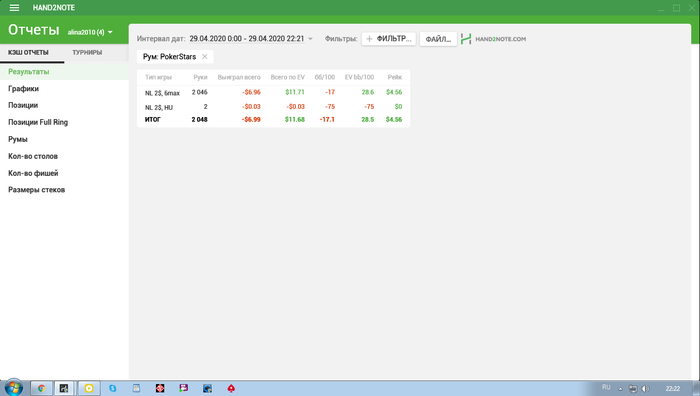Click the 22:22 taskbar clock
Viewport: 700px width, 396px height.
click(x=672, y=388)
